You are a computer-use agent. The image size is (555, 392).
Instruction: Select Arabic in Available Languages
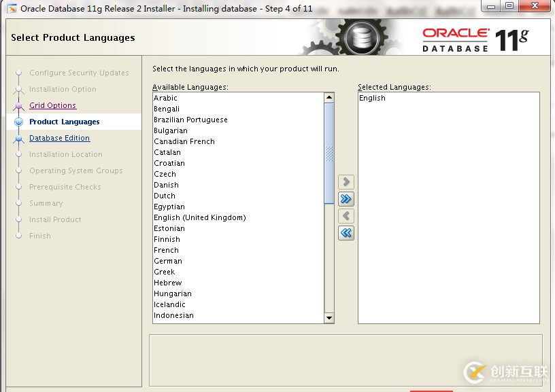pyautogui.click(x=238, y=98)
